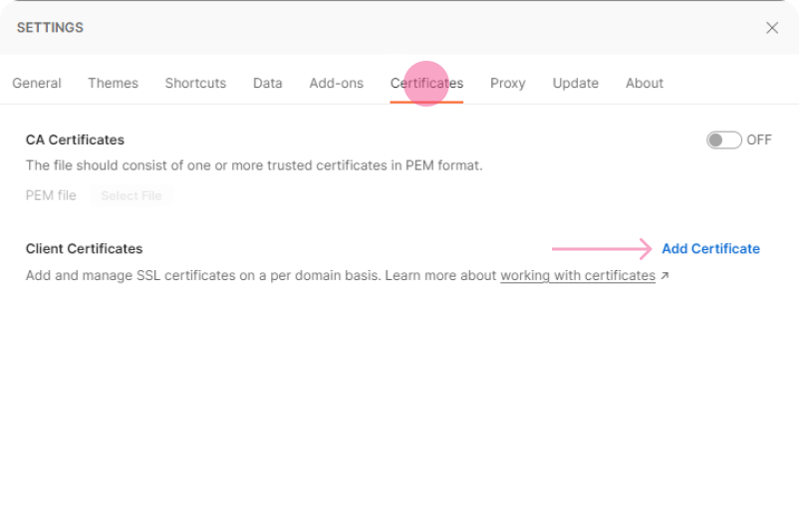Click Add Certificate link
The width and height of the screenshot is (799, 532).
[710, 249]
